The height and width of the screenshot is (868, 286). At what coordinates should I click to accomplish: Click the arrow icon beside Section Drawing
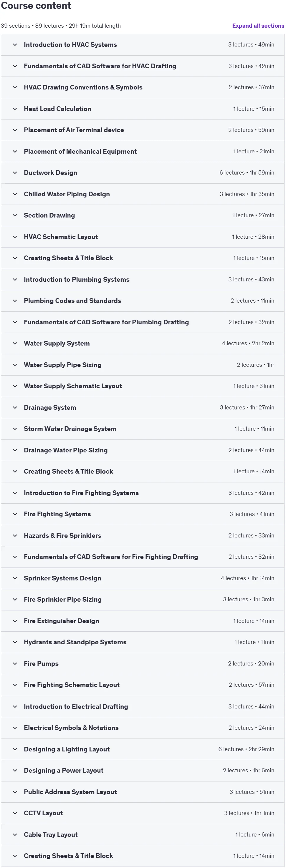pyautogui.click(x=15, y=215)
